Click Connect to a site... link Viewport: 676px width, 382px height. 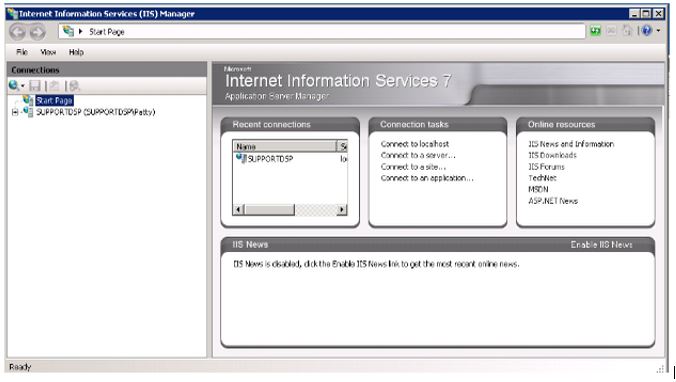tap(413, 167)
